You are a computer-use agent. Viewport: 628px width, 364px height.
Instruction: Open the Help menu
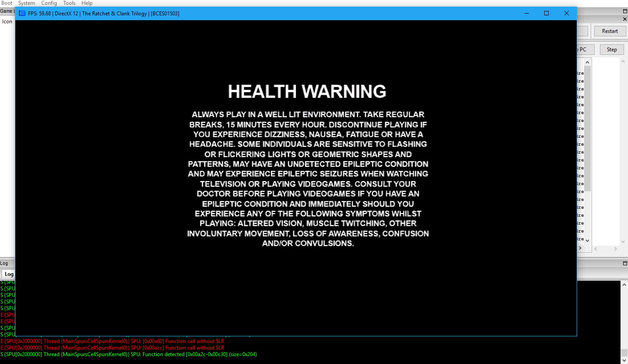click(87, 3)
